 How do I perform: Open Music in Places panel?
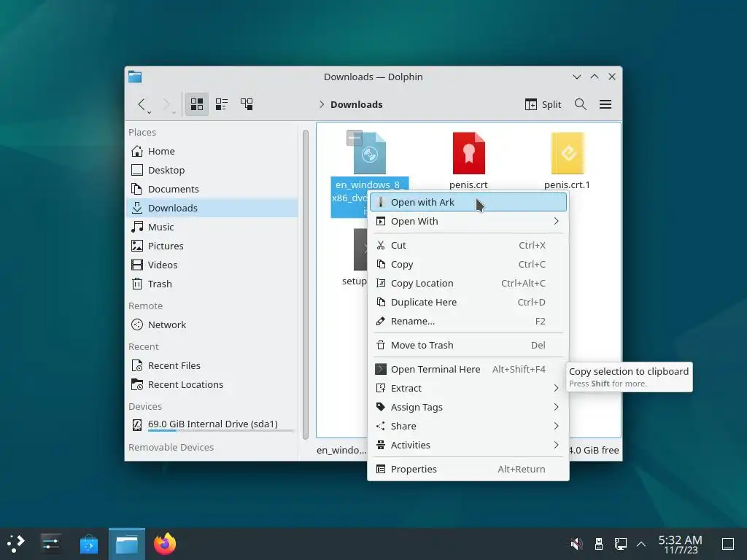[x=212, y=227]
